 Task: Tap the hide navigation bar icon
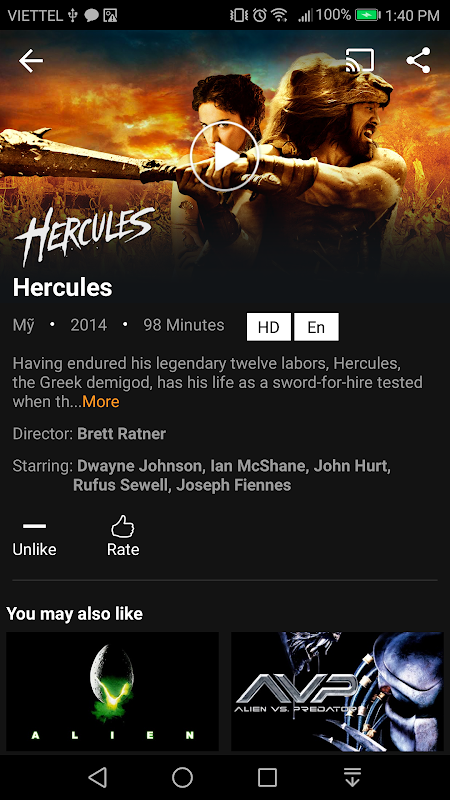(352, 778)
